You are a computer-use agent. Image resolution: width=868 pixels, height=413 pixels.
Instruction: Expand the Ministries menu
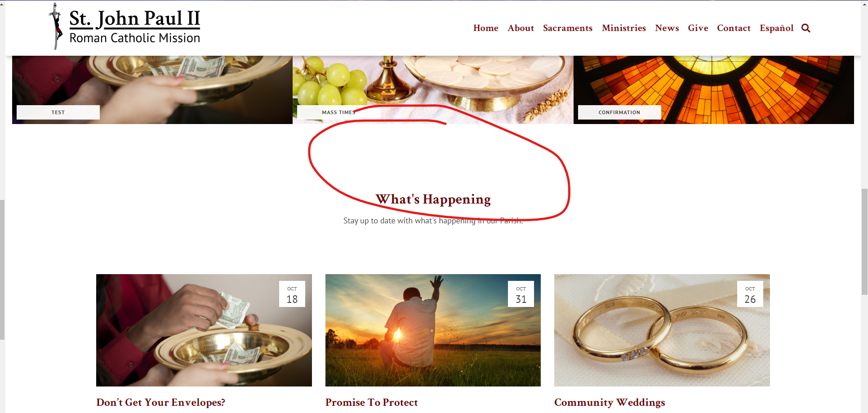pos(624,28)
